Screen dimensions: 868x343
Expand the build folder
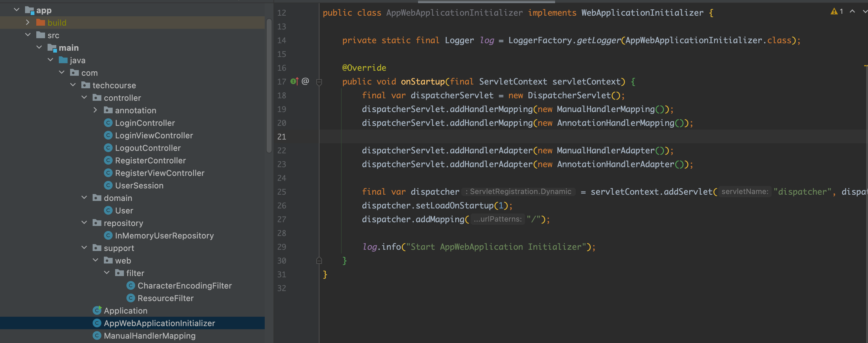point(28,23)
